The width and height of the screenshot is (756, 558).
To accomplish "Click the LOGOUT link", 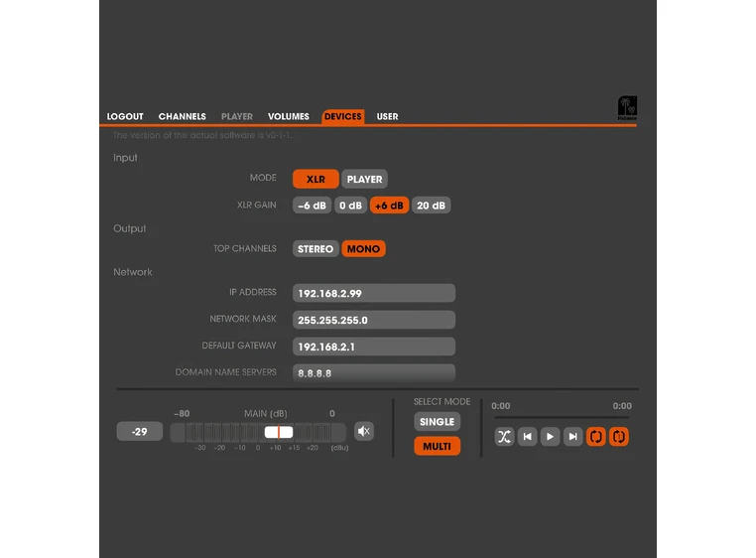I will 125,117.
